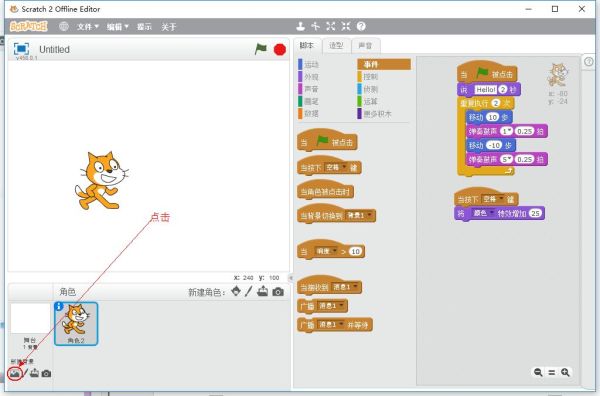Viewport: 600px width, 396px height.
Task: Zoom in the scripts area
Action: point(565,372)
